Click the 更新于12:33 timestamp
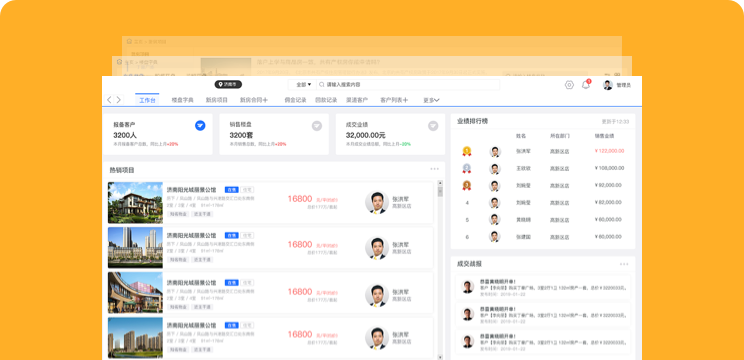The width and height of the screenshot is (744, 360). [x=615, y=121]
